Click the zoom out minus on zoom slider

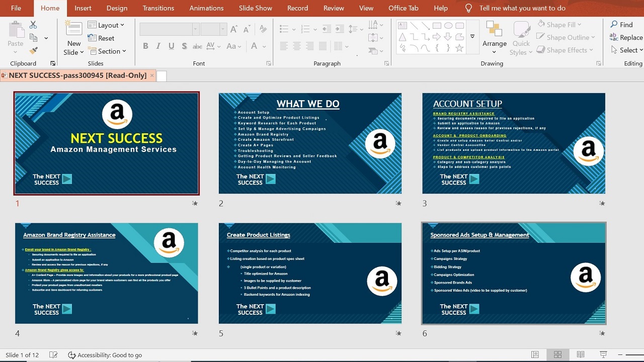(x=620, y=355)
